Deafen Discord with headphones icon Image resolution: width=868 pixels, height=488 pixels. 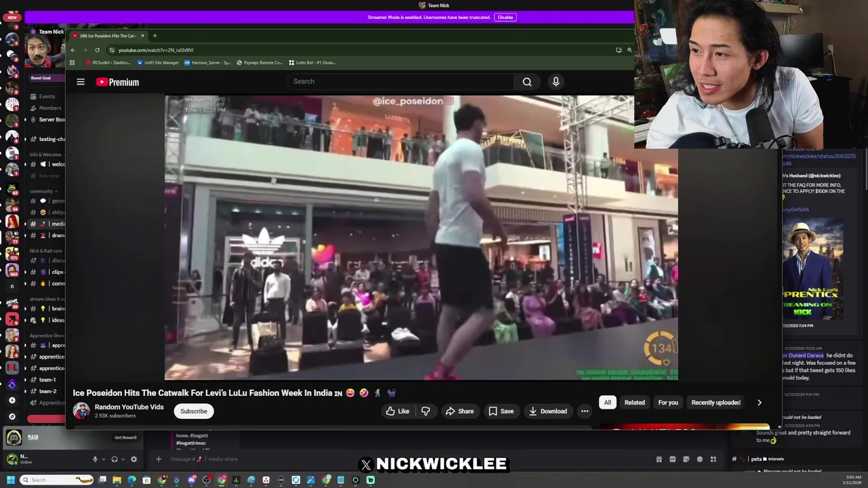115,459
